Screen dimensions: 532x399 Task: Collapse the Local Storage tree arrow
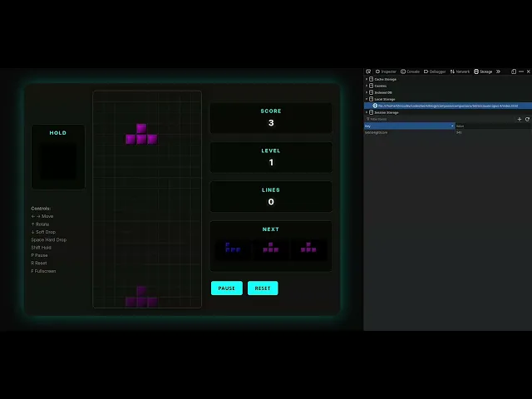[367, 99]
